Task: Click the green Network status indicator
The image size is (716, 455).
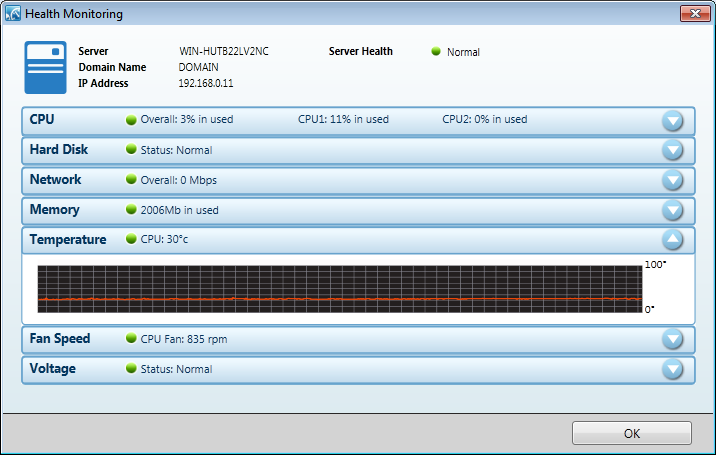Action: pos(131,180)
